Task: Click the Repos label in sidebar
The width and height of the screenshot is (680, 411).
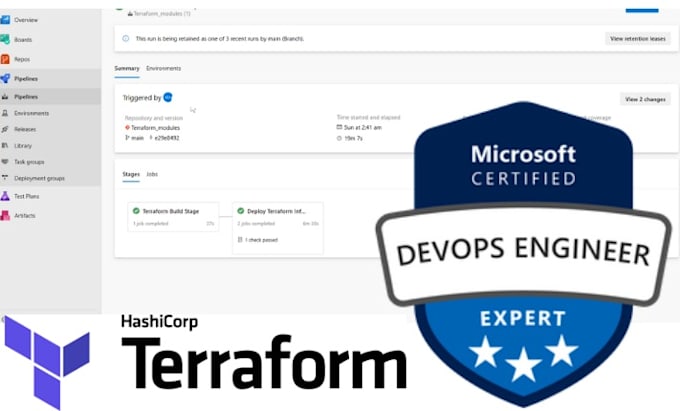Action: coord(22,59)
